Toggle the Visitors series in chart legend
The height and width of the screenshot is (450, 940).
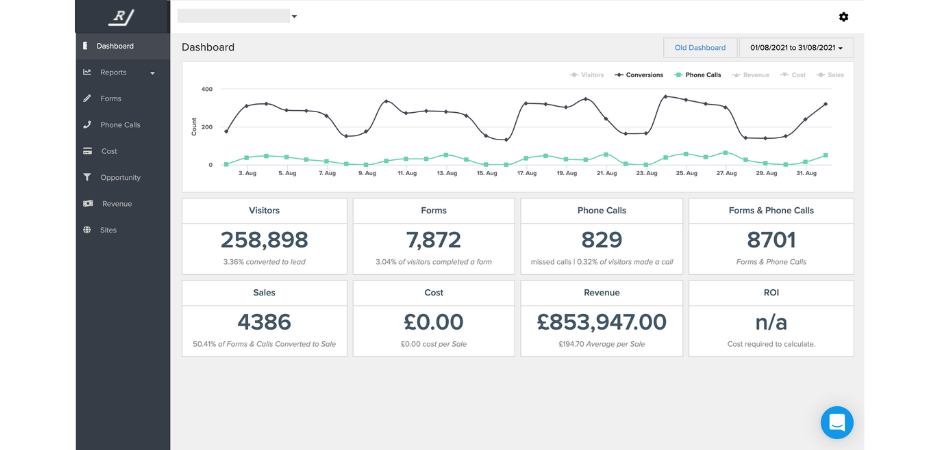click(588, 74)
